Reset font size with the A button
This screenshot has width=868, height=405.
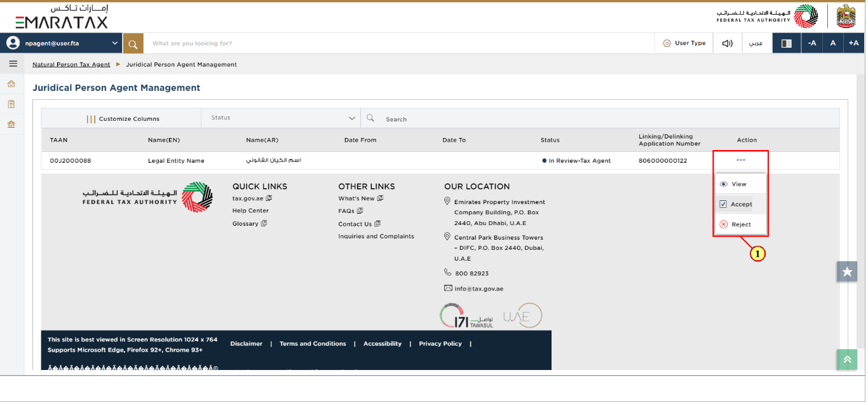pos(833,43)
